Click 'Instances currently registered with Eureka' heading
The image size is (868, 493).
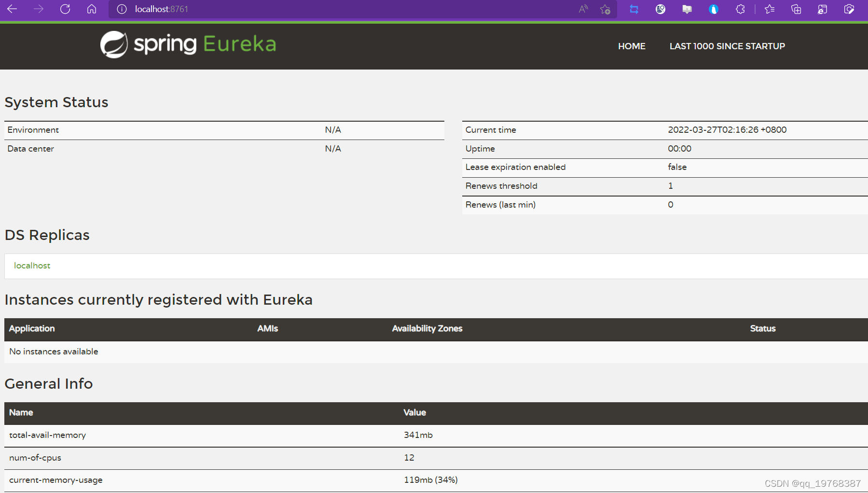(159, 300)
